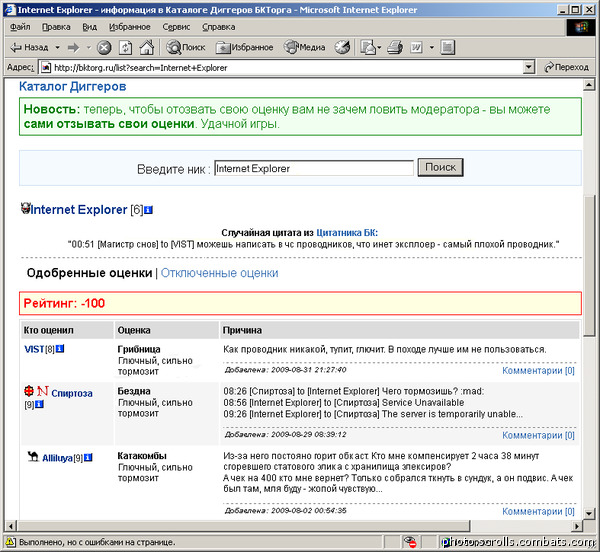
Task: Open the Цитатника БК link
Action: click(347, 233)
